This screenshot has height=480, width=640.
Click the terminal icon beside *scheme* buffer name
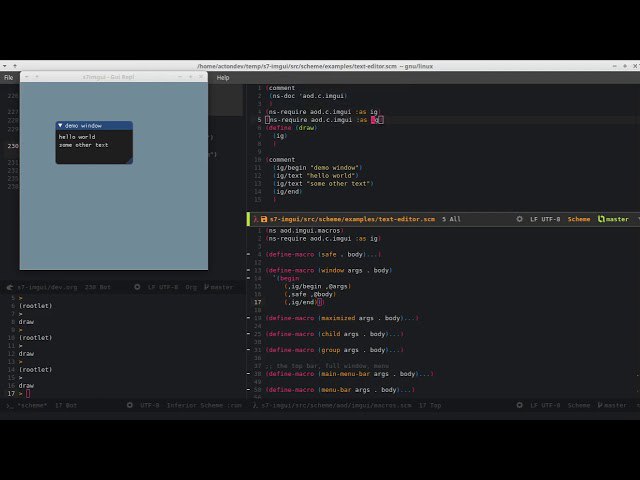tap(10, 405)
